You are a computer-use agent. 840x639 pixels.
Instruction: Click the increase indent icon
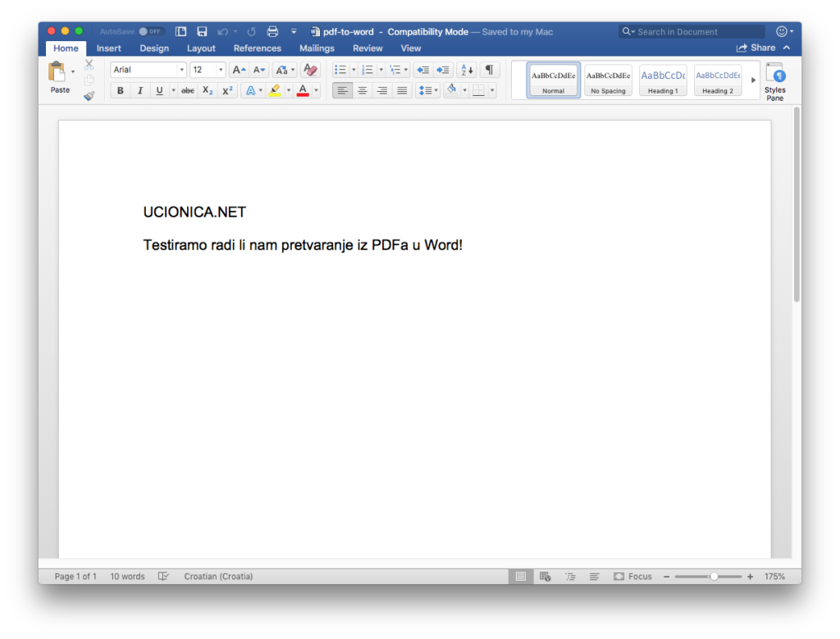443,70
